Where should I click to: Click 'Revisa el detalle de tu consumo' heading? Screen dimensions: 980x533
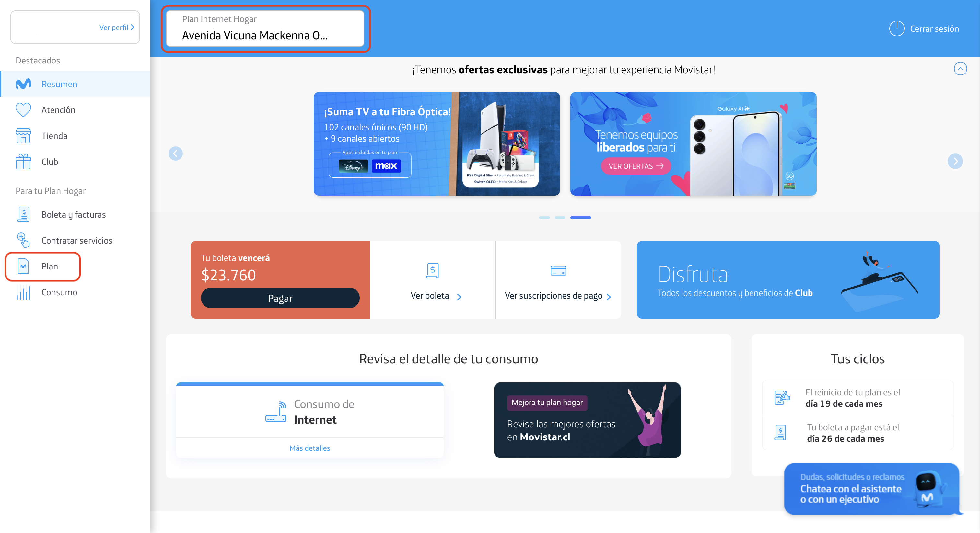tap(449, 359)
